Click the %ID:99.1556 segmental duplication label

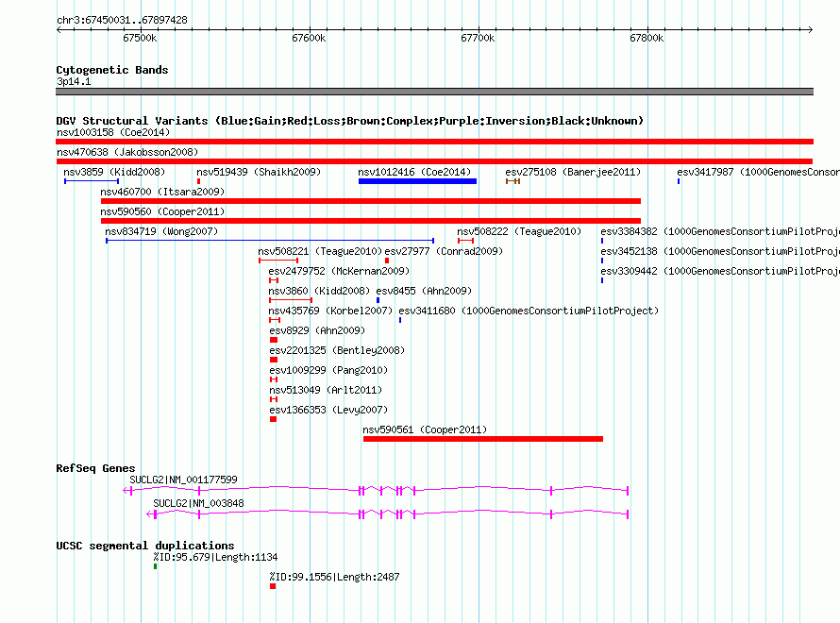(334, 577)
